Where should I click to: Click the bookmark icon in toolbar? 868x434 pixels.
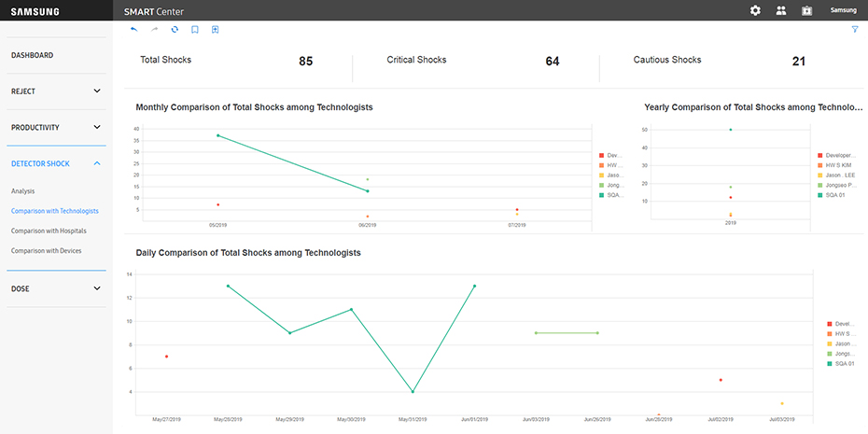point(195,30)
